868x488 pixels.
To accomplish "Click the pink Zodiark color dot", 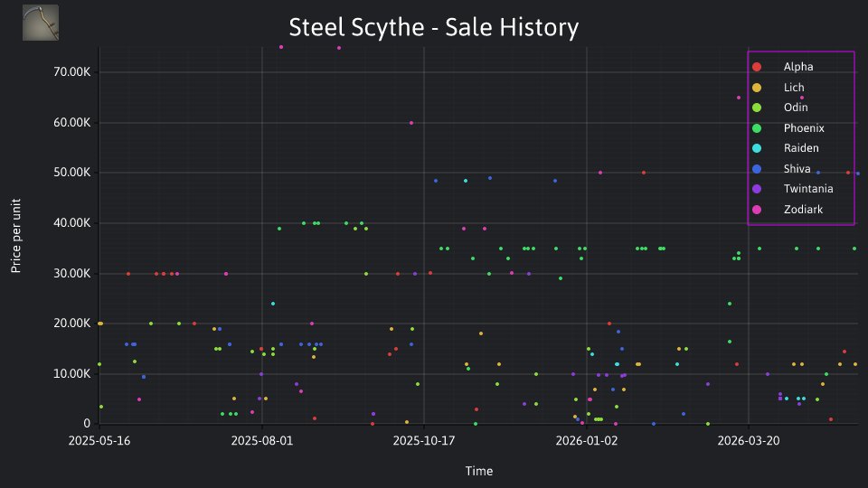I will pyautogui.click(x=757, y=209).
